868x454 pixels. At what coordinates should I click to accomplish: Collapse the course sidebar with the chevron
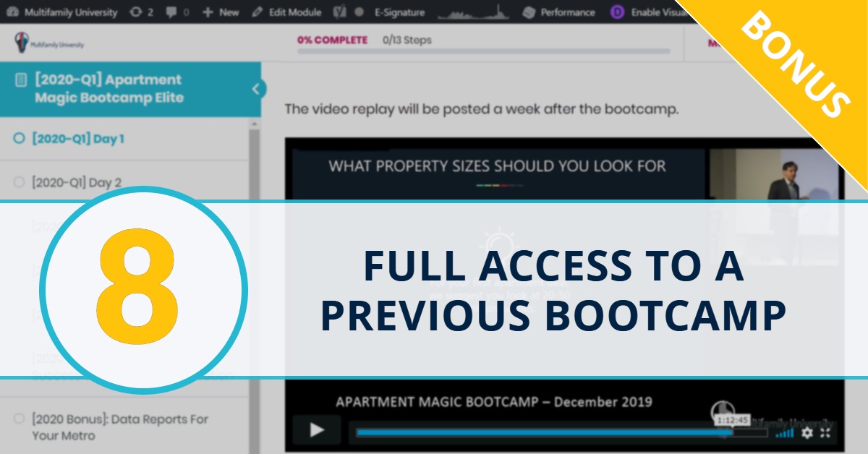pyautogui.click(x=255, y=89)
